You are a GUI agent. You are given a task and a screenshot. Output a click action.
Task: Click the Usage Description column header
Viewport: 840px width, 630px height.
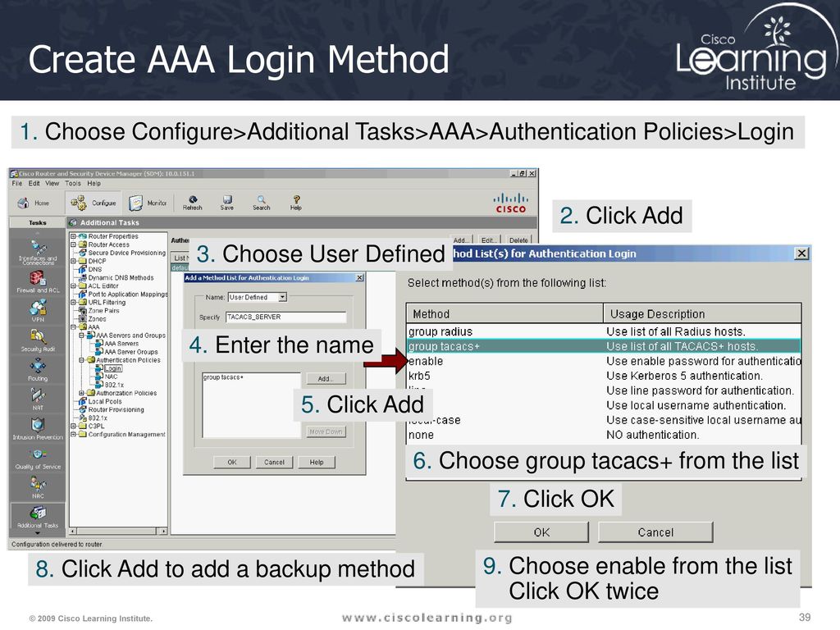[702, 313]
